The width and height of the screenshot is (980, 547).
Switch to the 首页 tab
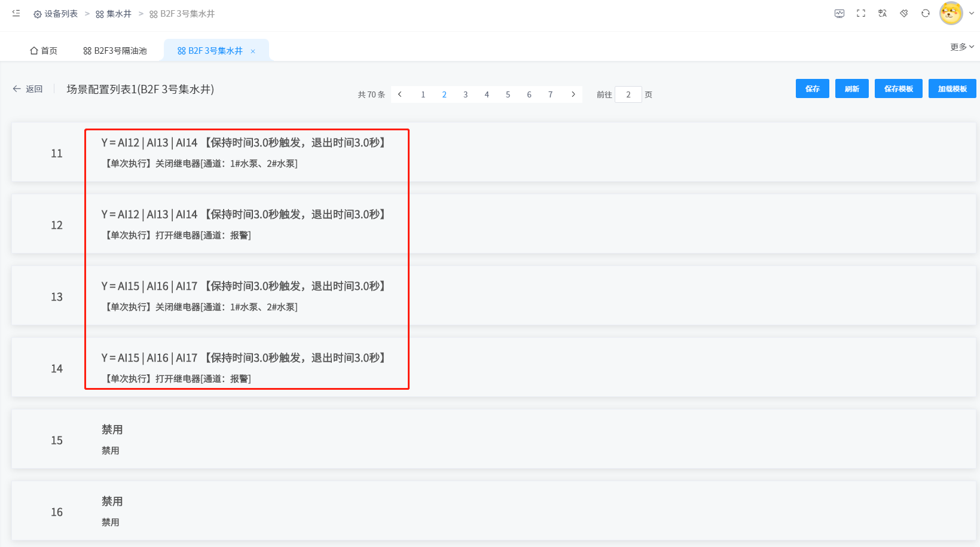coord(44,51)
